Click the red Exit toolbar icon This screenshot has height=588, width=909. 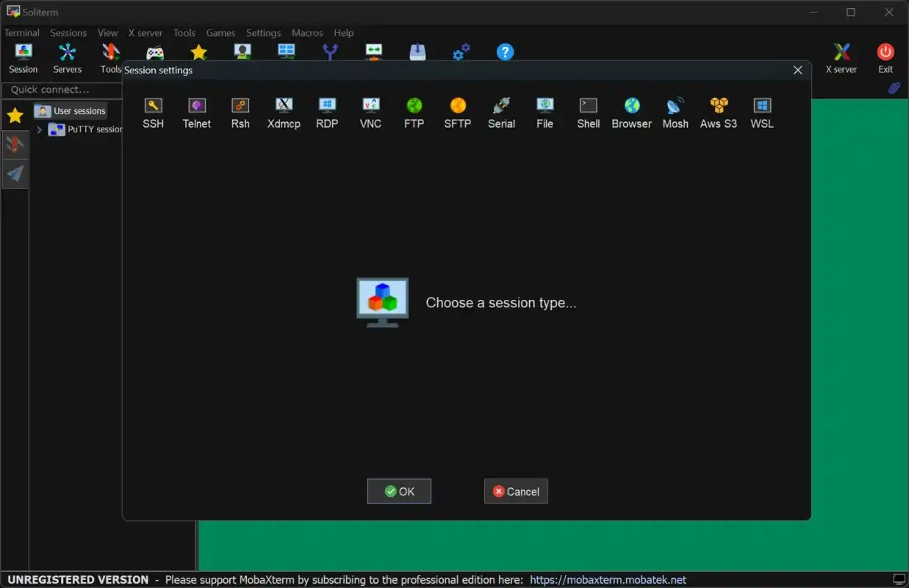point(885,59)
